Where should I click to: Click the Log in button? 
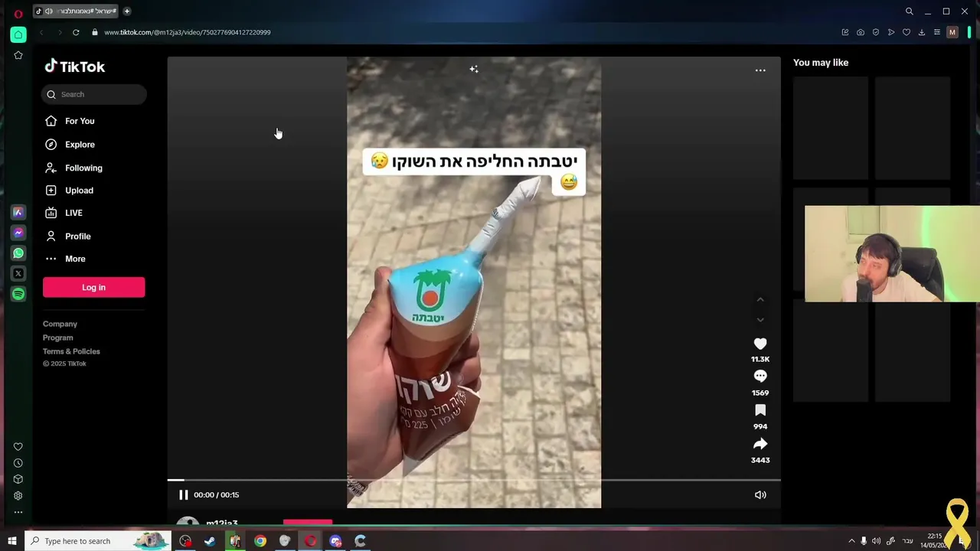(x=93, y=287)
